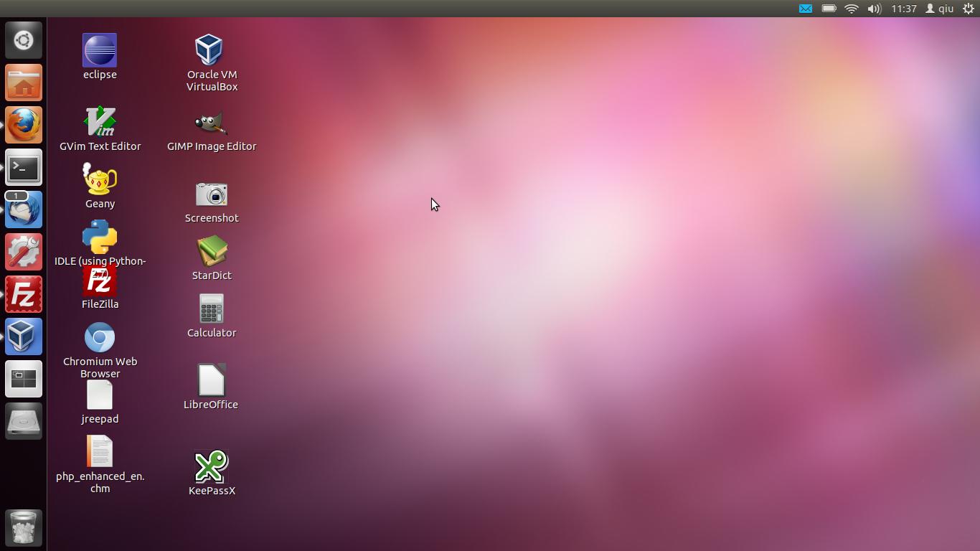
Task: Open Home Folder in the launcher
Action: tap(24, 83)
